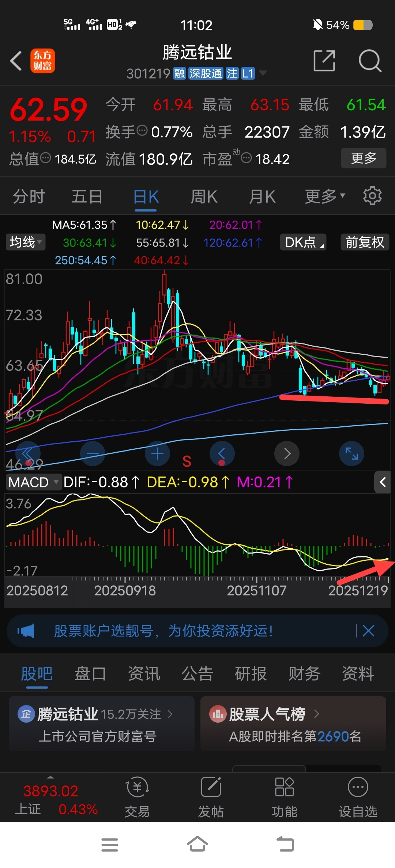Screen dimensions: 395x868
Task: Switch to 五日 chart tab
Action: coord(87,196)
